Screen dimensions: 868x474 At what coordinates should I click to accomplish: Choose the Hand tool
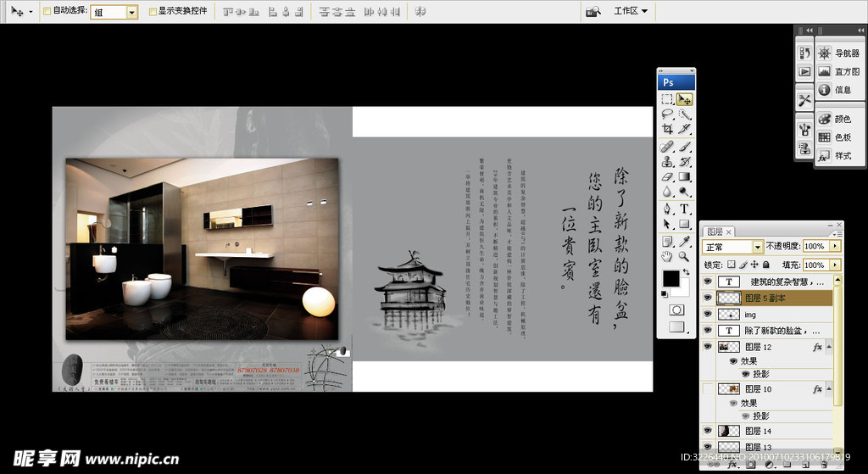[x=668, y=255]
